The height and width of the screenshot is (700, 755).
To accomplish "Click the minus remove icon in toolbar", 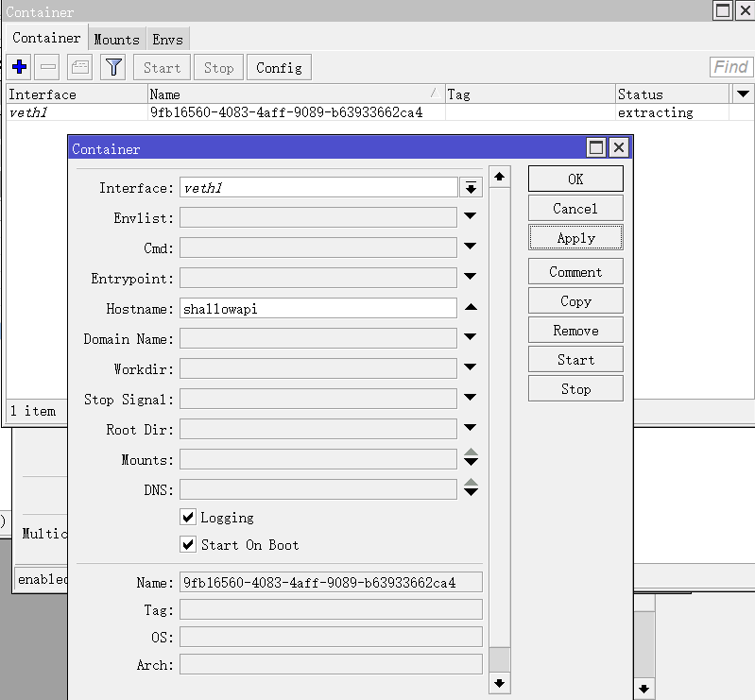I will pos(47,67).
